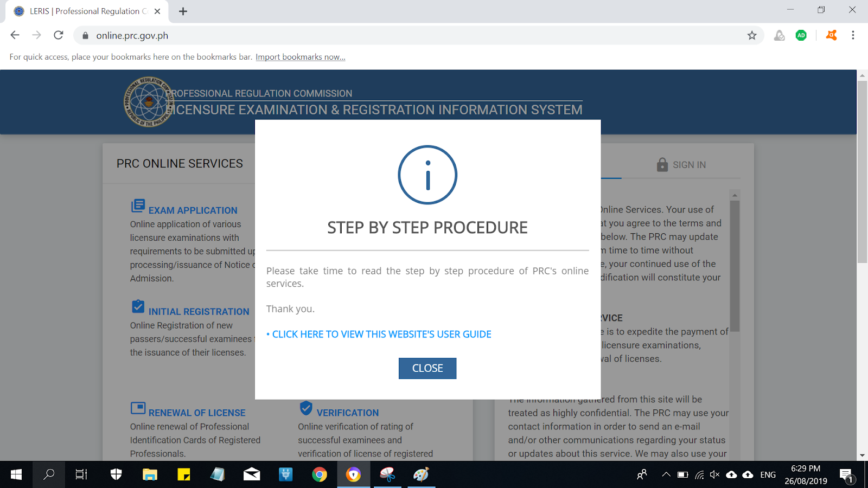Open the website's user guide link
868x488 pixels.
coord(380,334)
